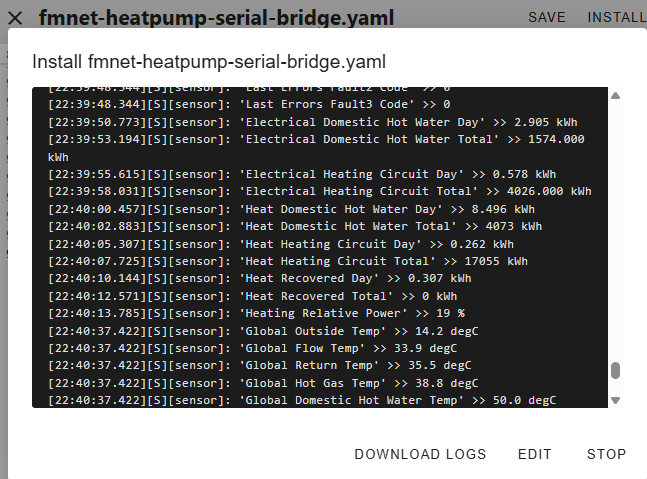Click the 'Last Errors Fault3 Code' log line
This screenshot has width=647, height=479.
(249, 104)
